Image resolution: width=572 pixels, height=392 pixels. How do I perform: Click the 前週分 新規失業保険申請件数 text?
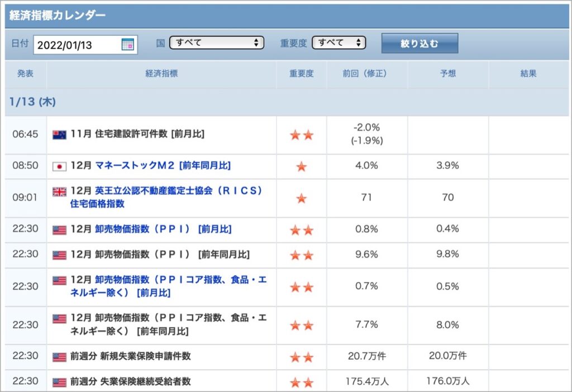[x=131, y=356]
